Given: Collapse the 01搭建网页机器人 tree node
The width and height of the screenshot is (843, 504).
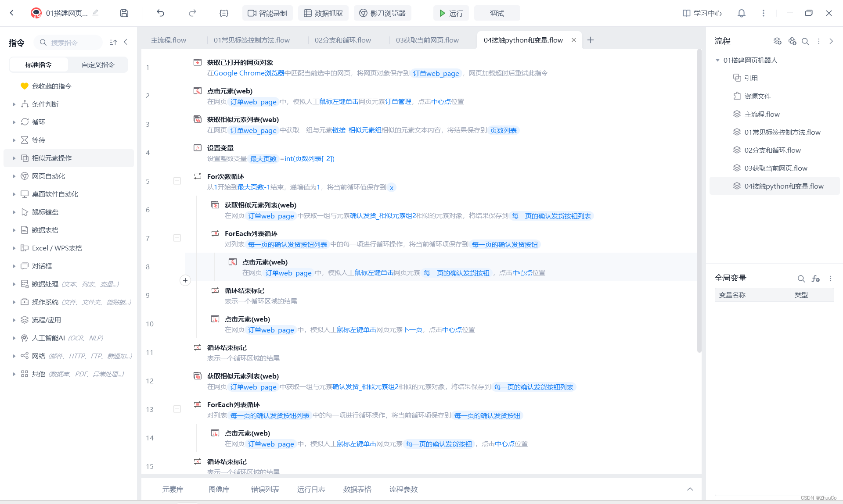Looking at the screenshot, I should (x=717, y=60).
